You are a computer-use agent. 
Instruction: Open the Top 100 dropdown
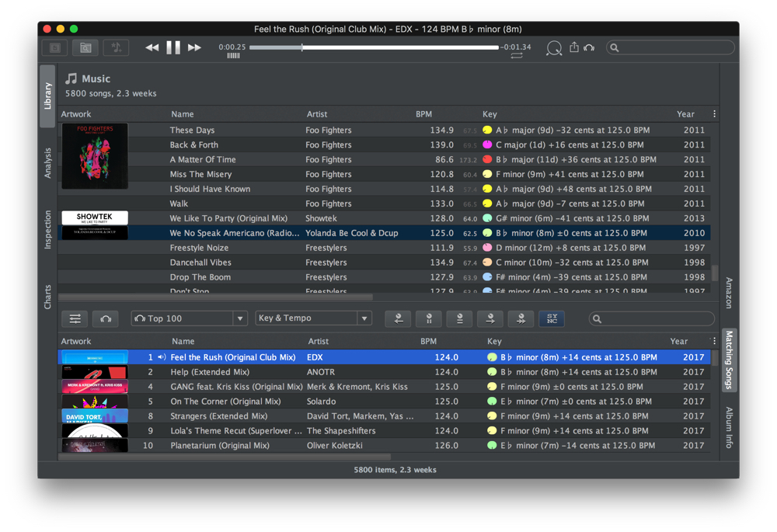point(190,318)
